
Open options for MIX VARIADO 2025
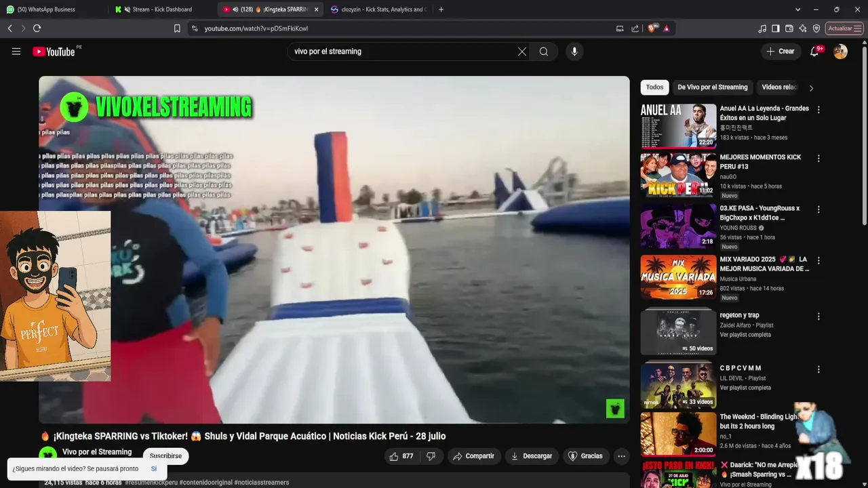click(818, 260)
